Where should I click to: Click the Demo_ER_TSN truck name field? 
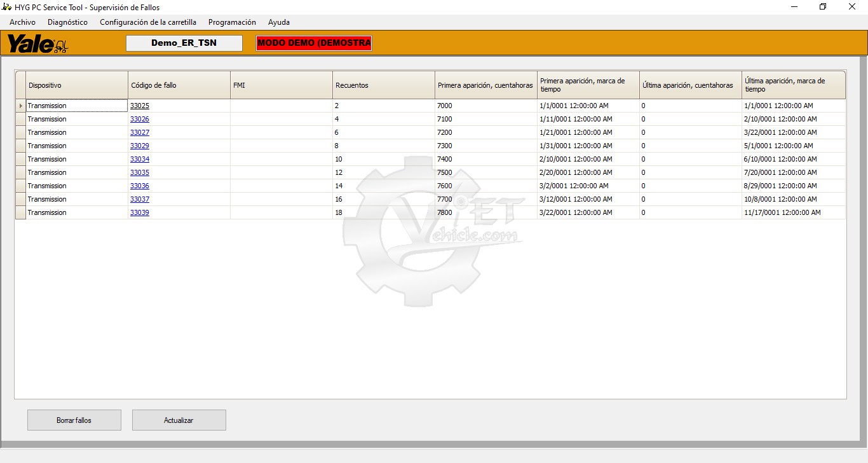pyautogui.click(x=184, y=43)
